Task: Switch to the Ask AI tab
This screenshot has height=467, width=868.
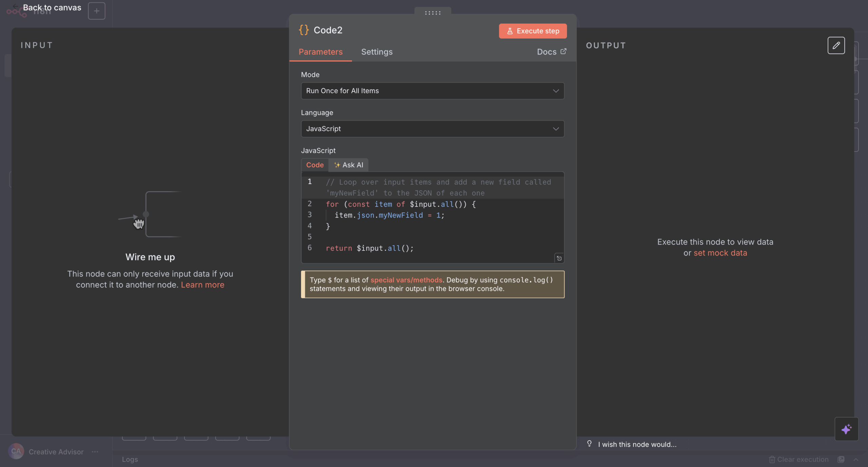Action: tap(349, 165)
